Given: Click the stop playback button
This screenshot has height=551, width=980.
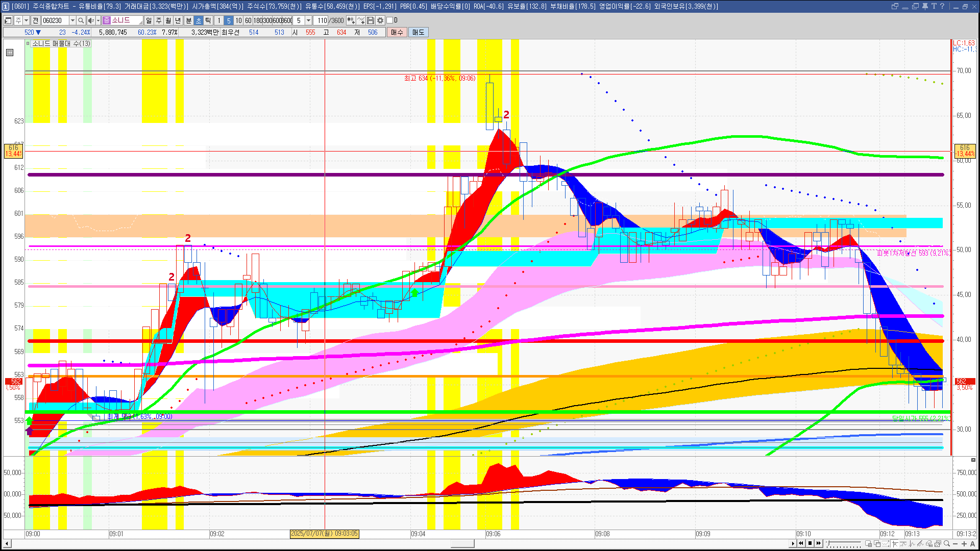Looking at the screenshot, I should (810, 543).
